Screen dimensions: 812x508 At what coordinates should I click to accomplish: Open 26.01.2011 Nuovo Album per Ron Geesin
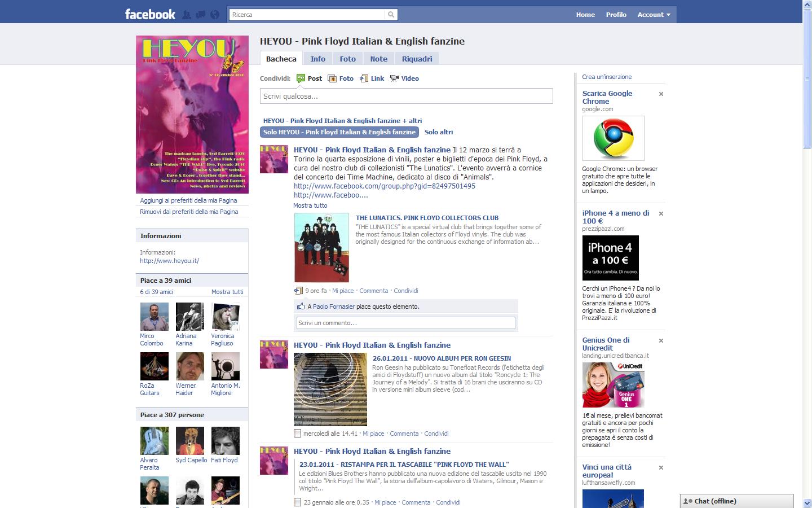(x=442, y=358)
